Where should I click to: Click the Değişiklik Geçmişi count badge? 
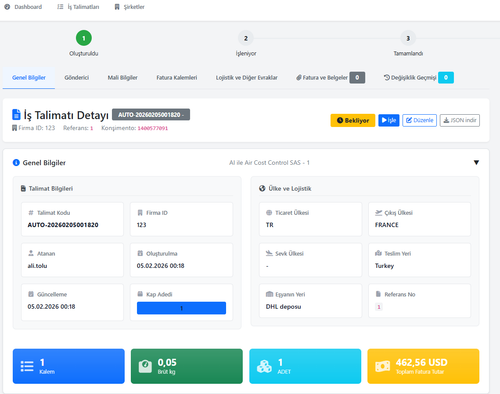tap(446, 78)
